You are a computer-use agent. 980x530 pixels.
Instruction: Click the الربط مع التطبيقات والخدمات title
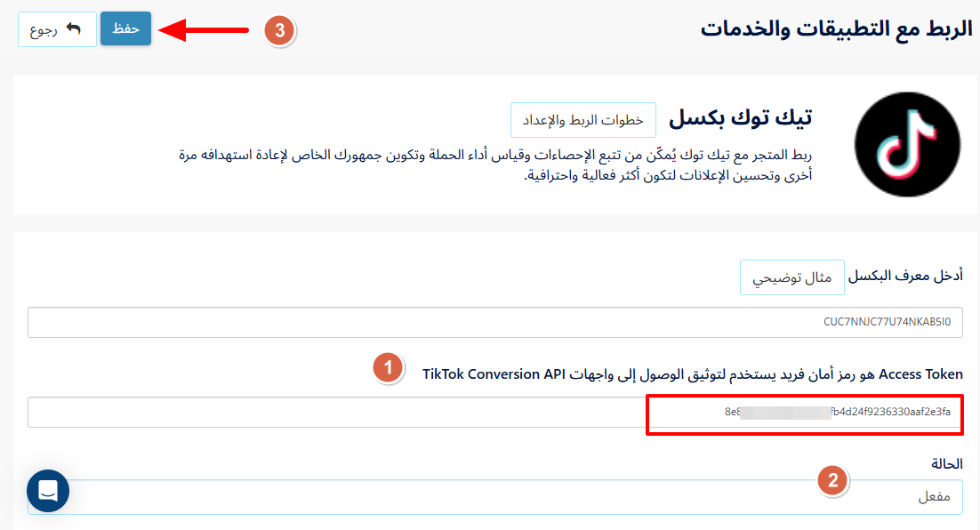tap(836, 28)
